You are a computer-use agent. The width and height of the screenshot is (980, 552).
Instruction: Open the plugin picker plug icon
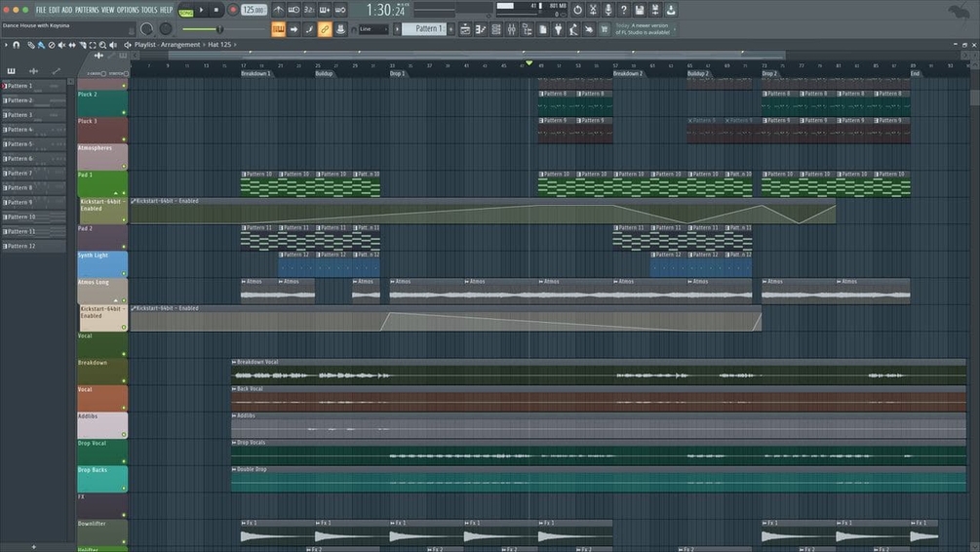tap(558, 29)
